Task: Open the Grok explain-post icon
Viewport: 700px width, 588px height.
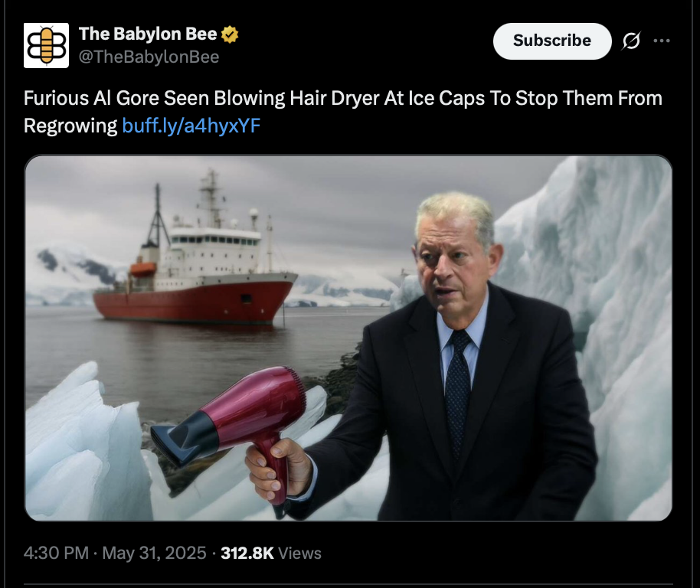Action: click(631, 41)
